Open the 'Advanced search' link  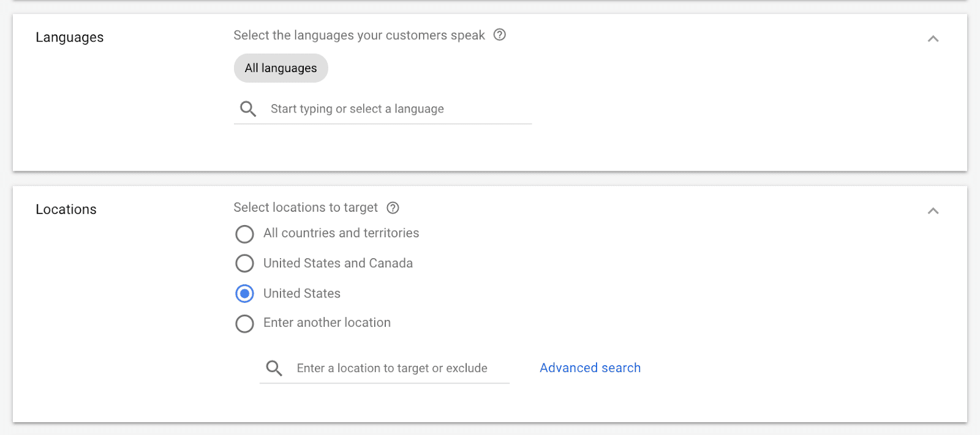click(x=590, y=368)
